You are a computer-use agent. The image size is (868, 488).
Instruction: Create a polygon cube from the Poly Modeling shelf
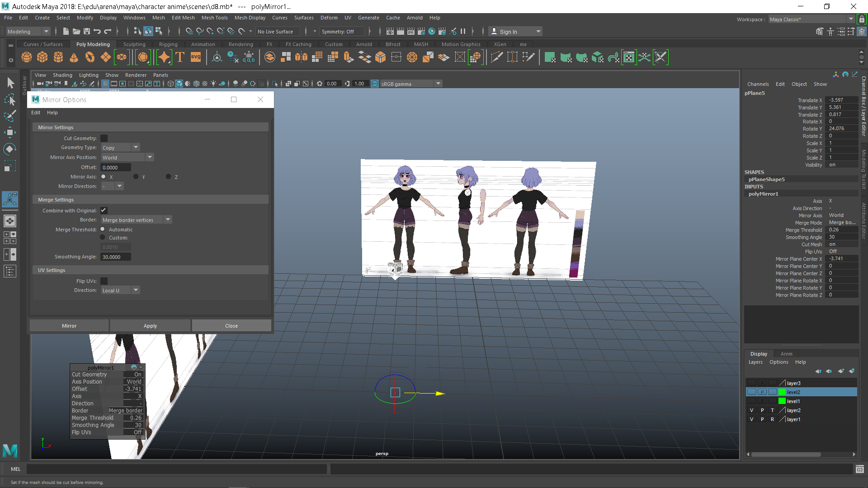click(42, 57)
